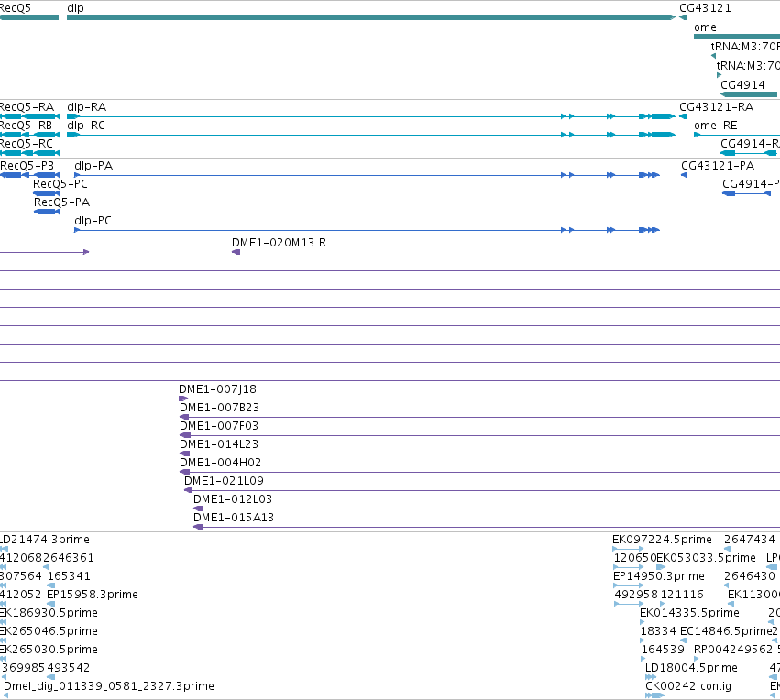
Task: Click the CK00242.contig label
Action: click(688, 686)
